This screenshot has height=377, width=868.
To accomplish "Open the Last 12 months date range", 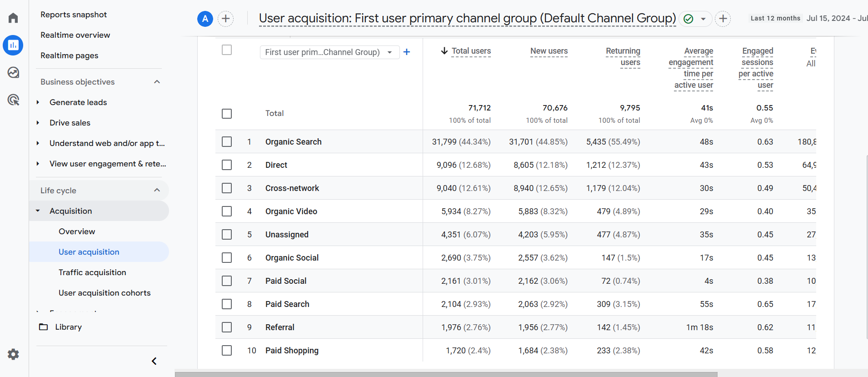I will [x=775, y=18].
